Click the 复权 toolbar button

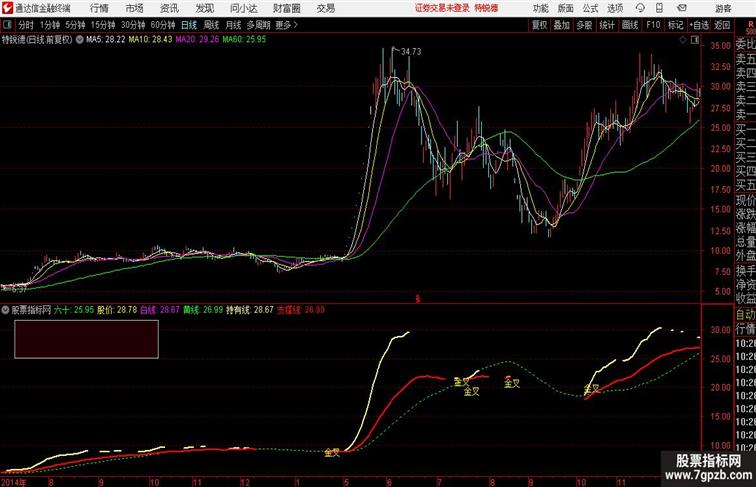click(x=539, y=25)
